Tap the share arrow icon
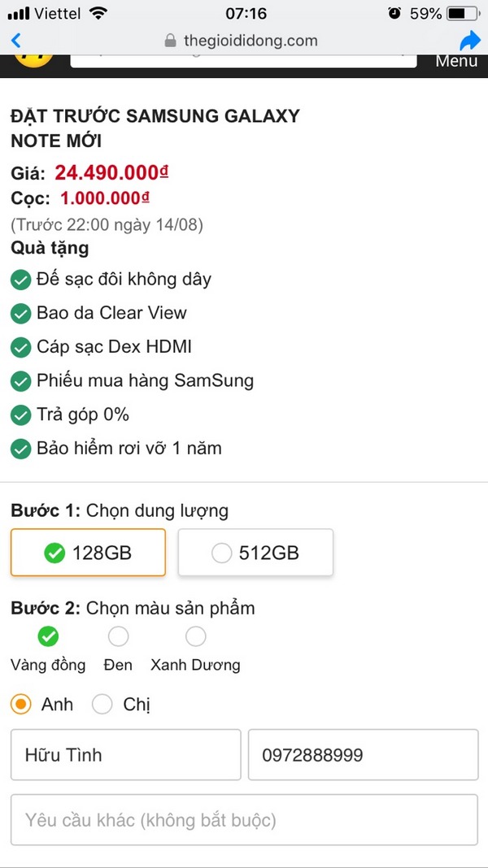 pyautogui.click(x=470, y=41)
